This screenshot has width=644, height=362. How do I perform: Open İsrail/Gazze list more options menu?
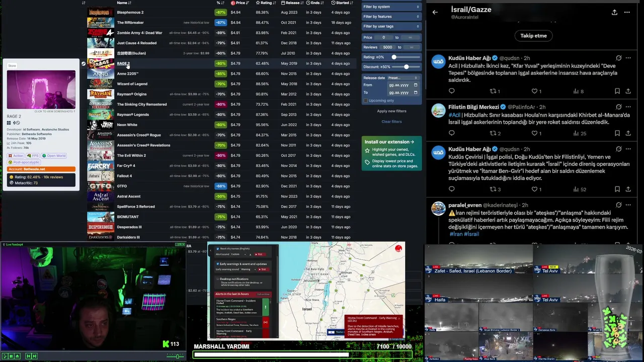point(627,12)
